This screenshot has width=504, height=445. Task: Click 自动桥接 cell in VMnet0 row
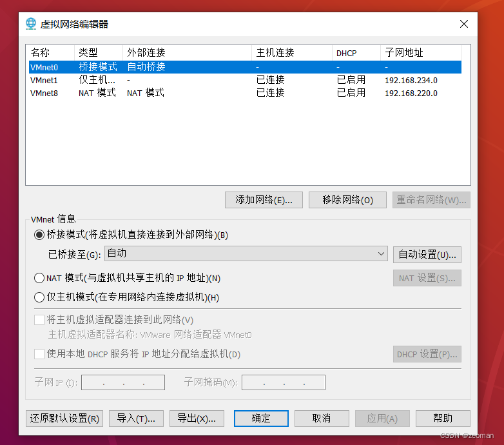pos(146,67)
